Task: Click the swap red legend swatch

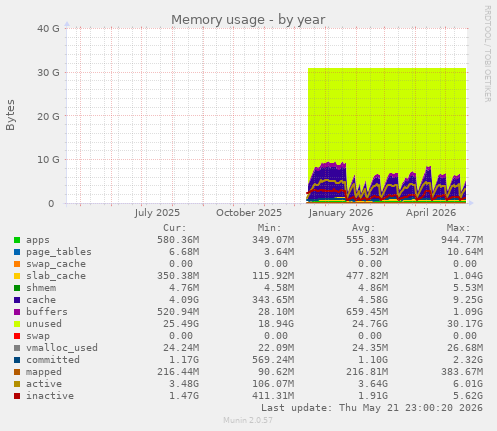Action: [17, 336]
